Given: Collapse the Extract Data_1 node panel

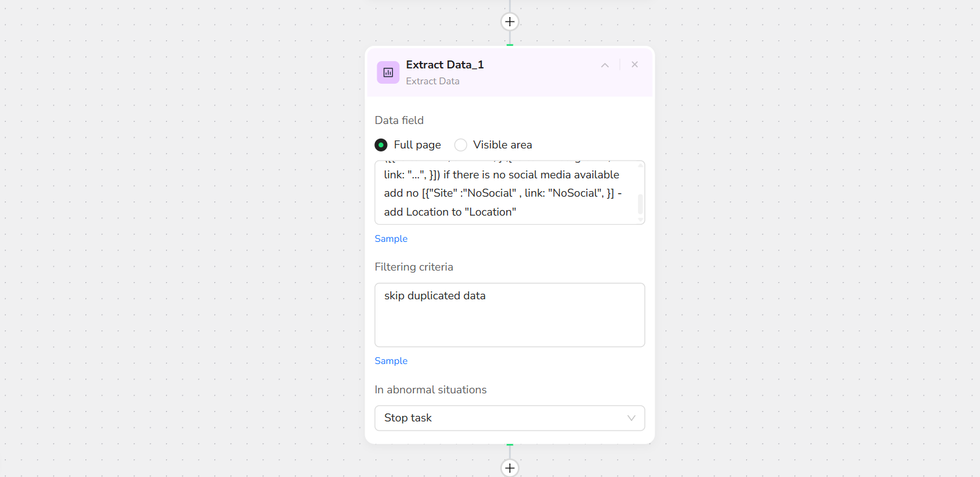Looking at the screenshot, I should [x=604, y=65].
